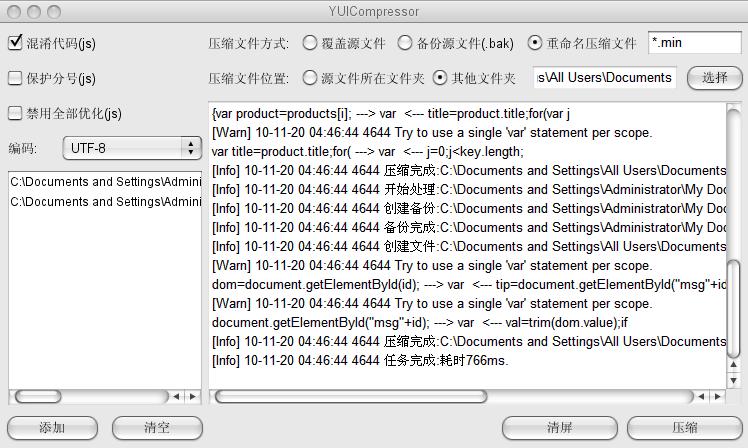
Task: Enable the 禁用全部优化(js) checkbox
Action: 15,113
